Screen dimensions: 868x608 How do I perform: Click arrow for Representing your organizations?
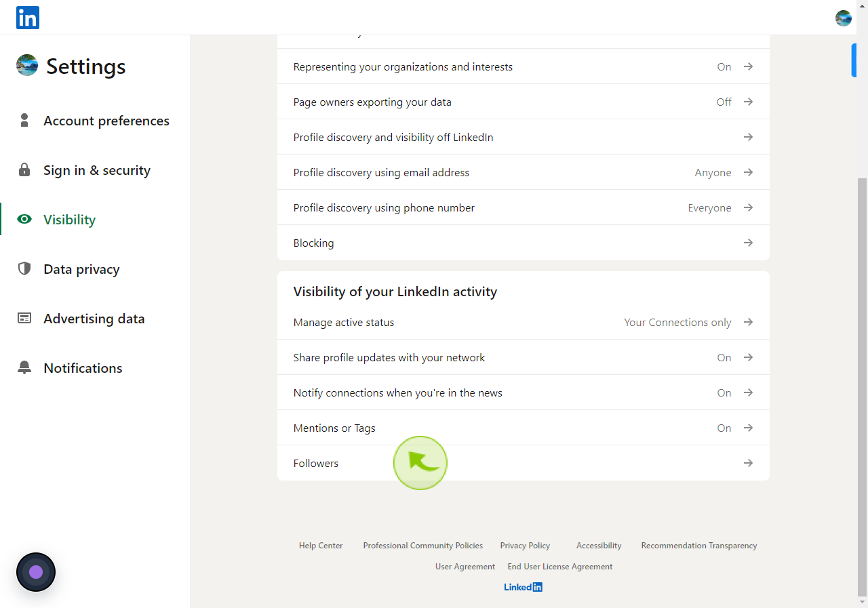(x=748, y=66)
